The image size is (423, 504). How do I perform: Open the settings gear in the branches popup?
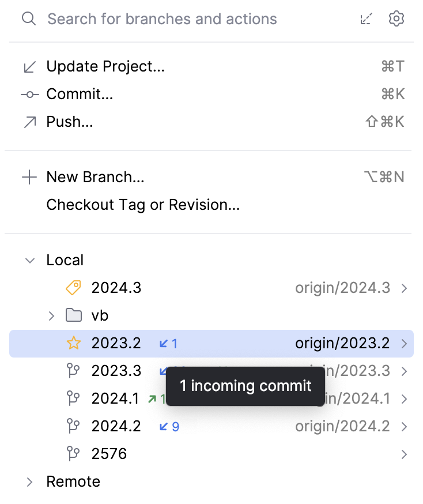click(396, 18)
